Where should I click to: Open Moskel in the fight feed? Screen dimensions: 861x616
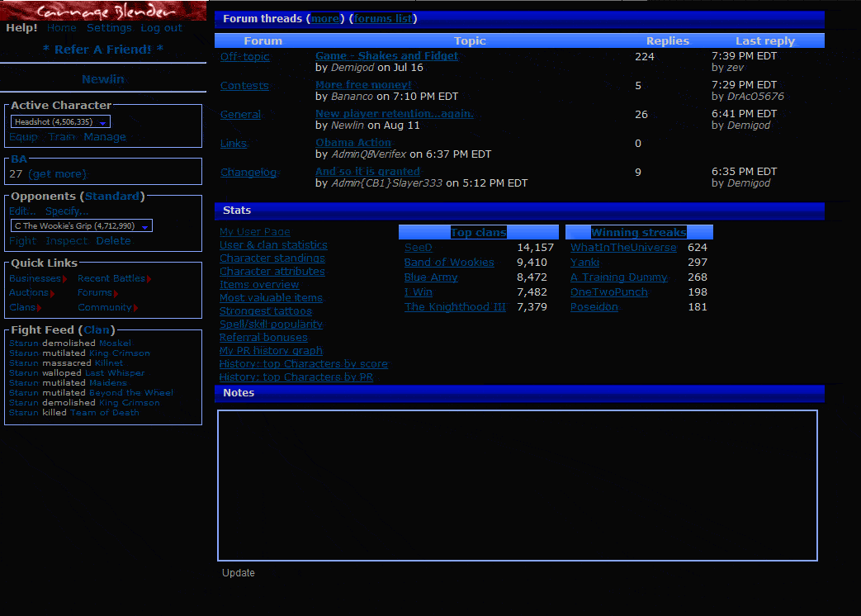point(116,344)
